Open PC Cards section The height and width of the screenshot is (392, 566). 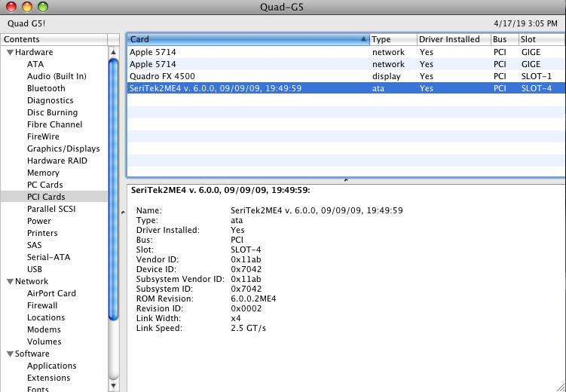coord(44,185)
